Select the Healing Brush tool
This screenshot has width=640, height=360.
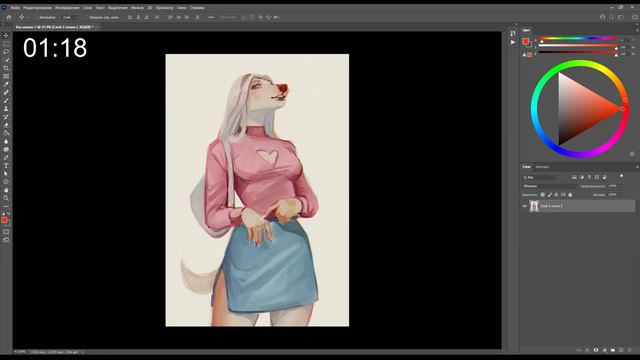[x=6, y=93]
